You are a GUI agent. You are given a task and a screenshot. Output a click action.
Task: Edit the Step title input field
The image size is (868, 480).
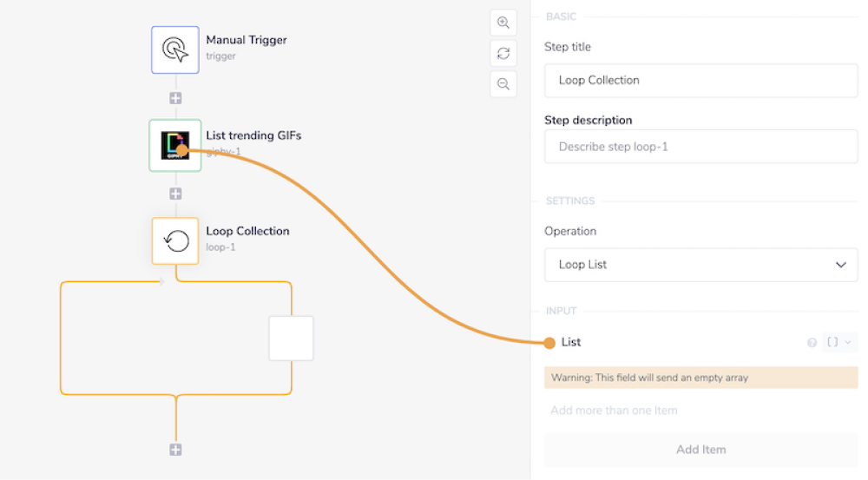(700, 80)
